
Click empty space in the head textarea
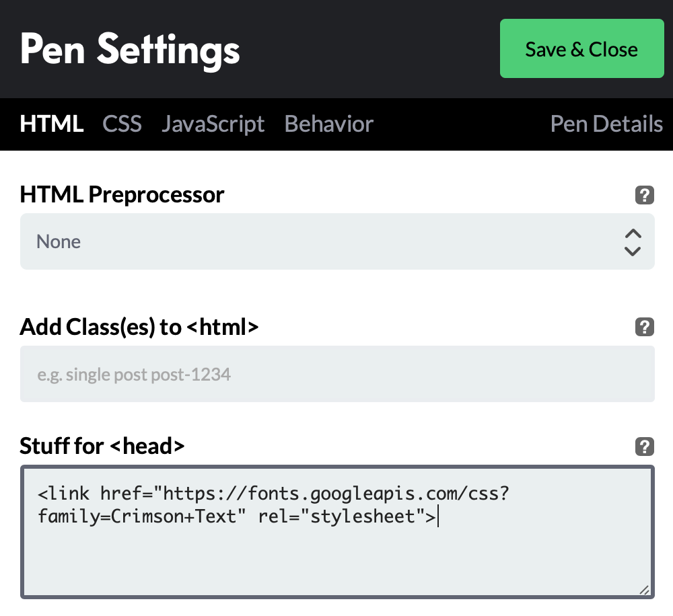click(336, 565)
